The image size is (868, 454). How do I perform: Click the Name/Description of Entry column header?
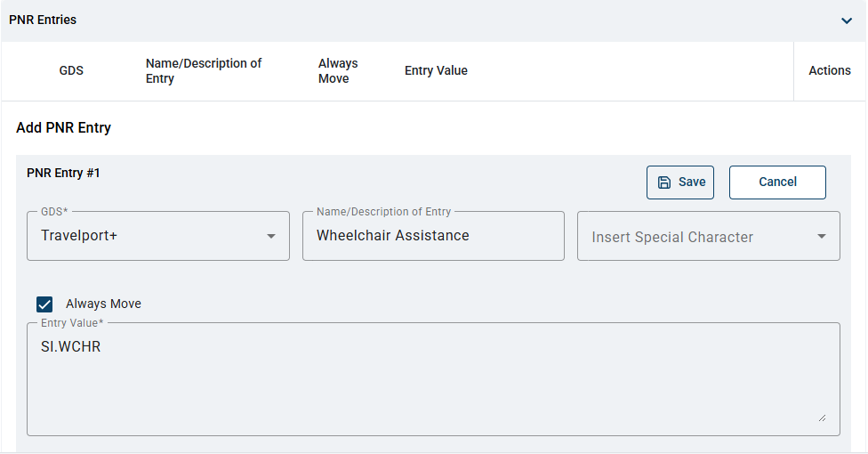pos(204,71)
